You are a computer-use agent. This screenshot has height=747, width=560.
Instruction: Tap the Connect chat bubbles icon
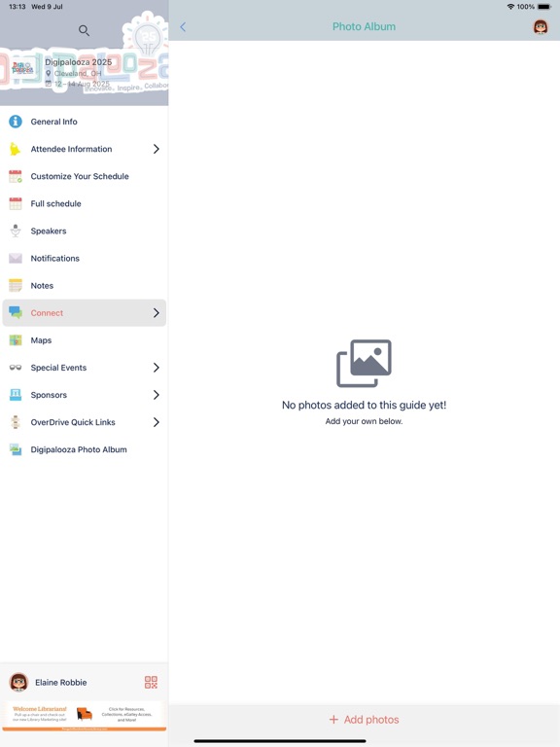(16, 313)
